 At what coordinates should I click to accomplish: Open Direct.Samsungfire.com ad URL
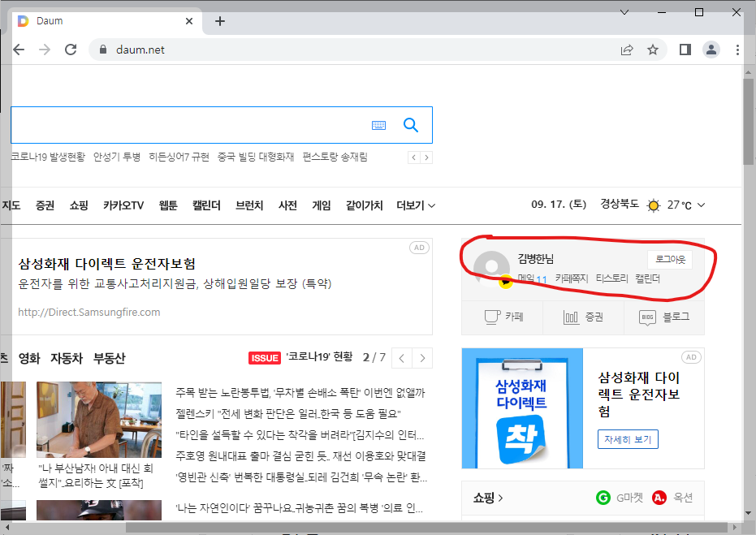[x=89, y=312]
